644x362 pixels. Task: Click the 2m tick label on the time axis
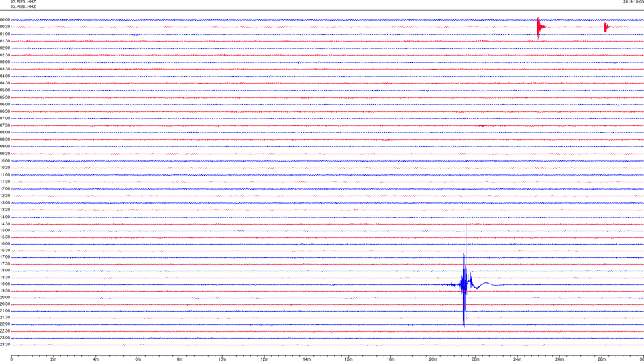54,359
